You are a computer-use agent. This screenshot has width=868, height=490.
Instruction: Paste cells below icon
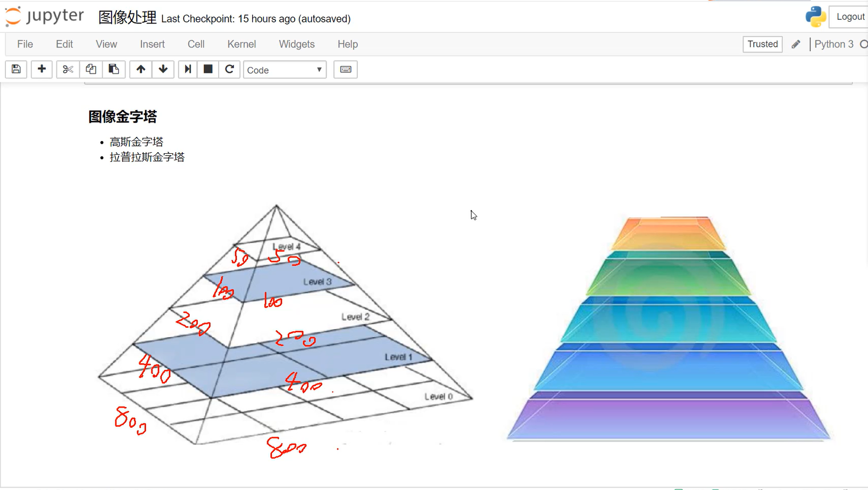[x=114, y=69]
